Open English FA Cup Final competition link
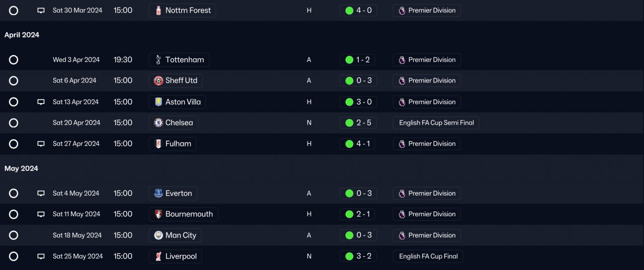Image resolution: width=644 pixels, height=270 pixels. point(428,256)
